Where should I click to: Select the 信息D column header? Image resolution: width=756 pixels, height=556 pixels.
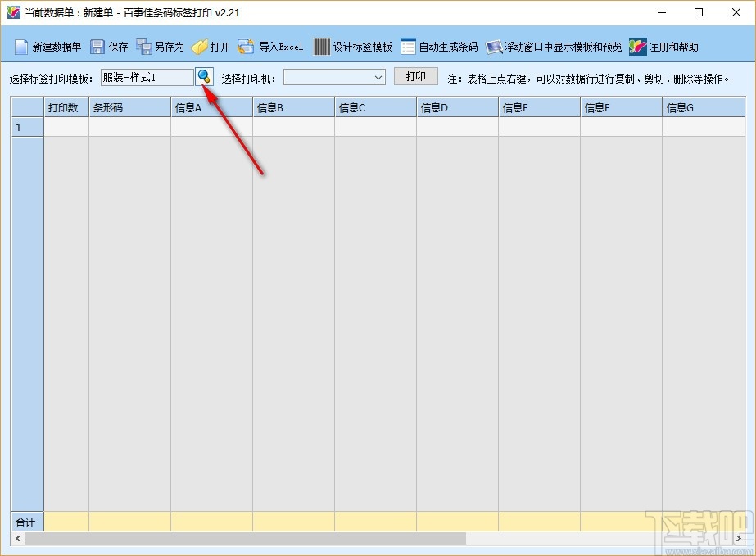pos(458,107)
